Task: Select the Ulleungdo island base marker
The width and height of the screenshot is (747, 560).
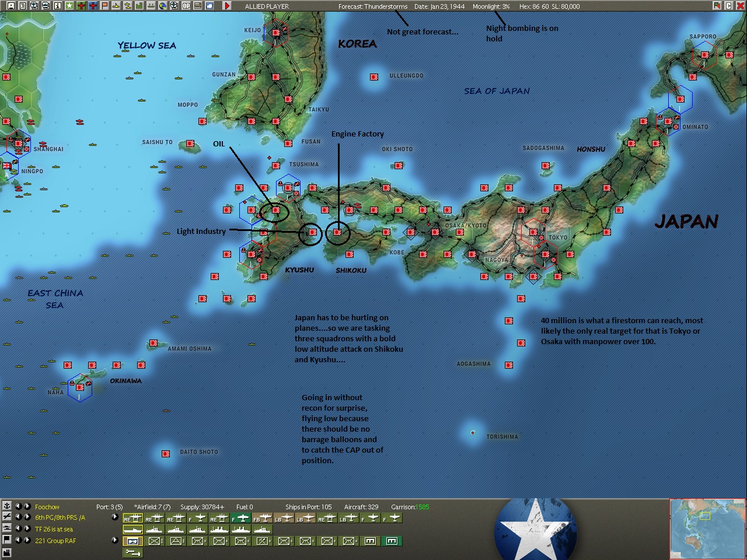Action: click(x=374, y=76)
